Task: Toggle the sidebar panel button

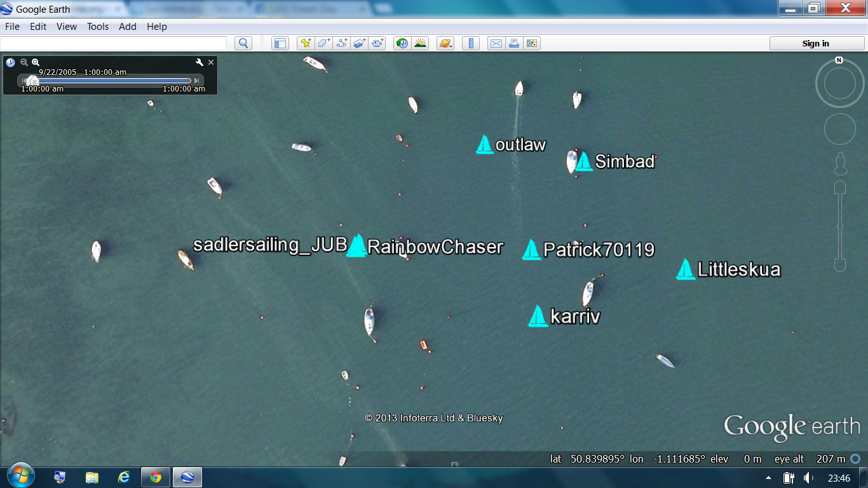Action: point(280,43)
